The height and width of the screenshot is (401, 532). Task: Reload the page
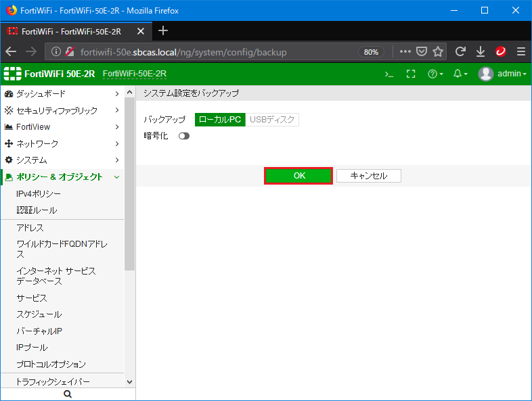(x=460, y=52)
